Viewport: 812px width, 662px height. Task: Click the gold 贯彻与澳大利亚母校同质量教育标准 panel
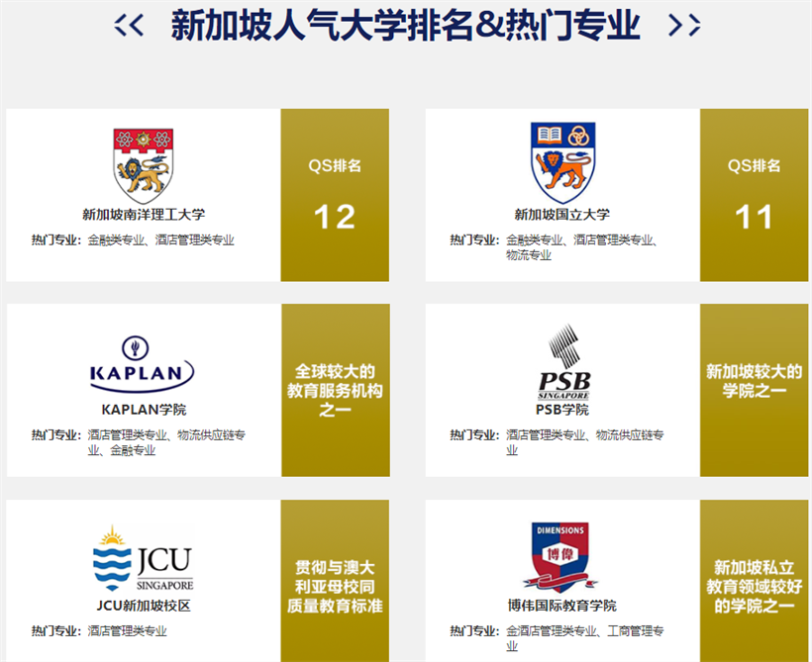pos(335,584)
